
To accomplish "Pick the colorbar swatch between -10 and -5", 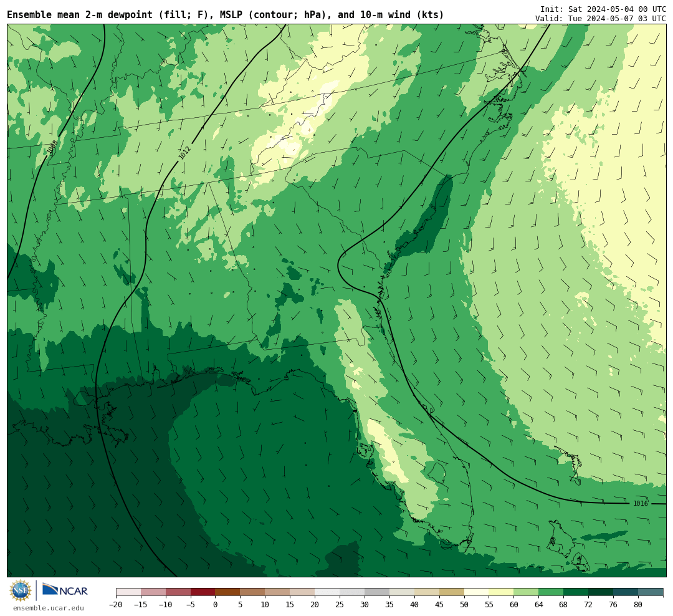I will (x=178, y=592).
